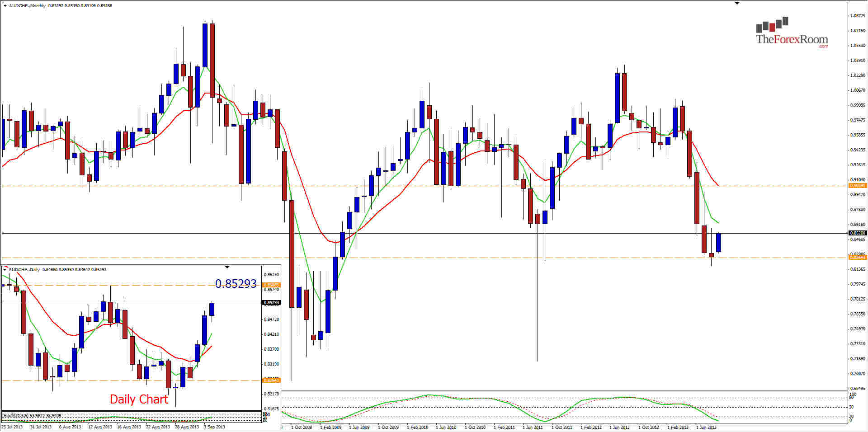Click the 0.71690 price on Monthly axis
Viewport: 868px width, 432px height.
pos(858,359)
